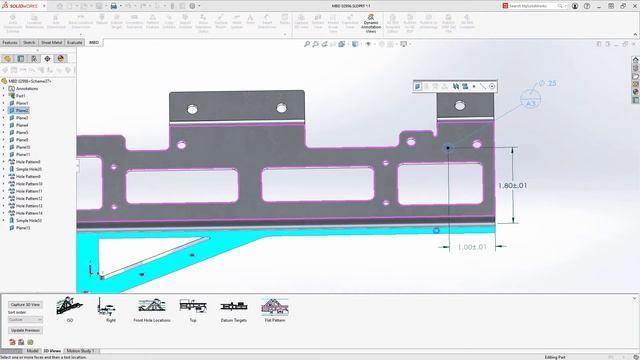This screenshot has height=360, width=640.
Task: Click the Capture 3D View button
Action: pos(25,304)
